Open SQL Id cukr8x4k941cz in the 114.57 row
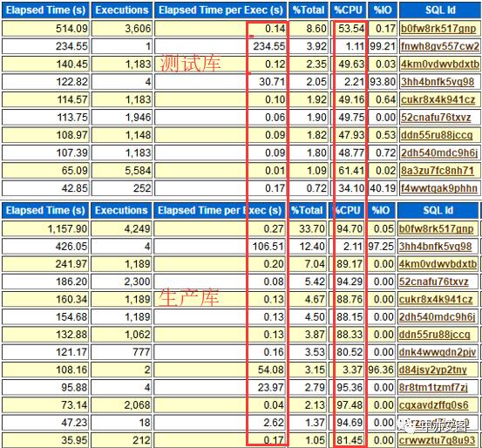This screenshot has height=448, width=482. (x=438, y=99)
